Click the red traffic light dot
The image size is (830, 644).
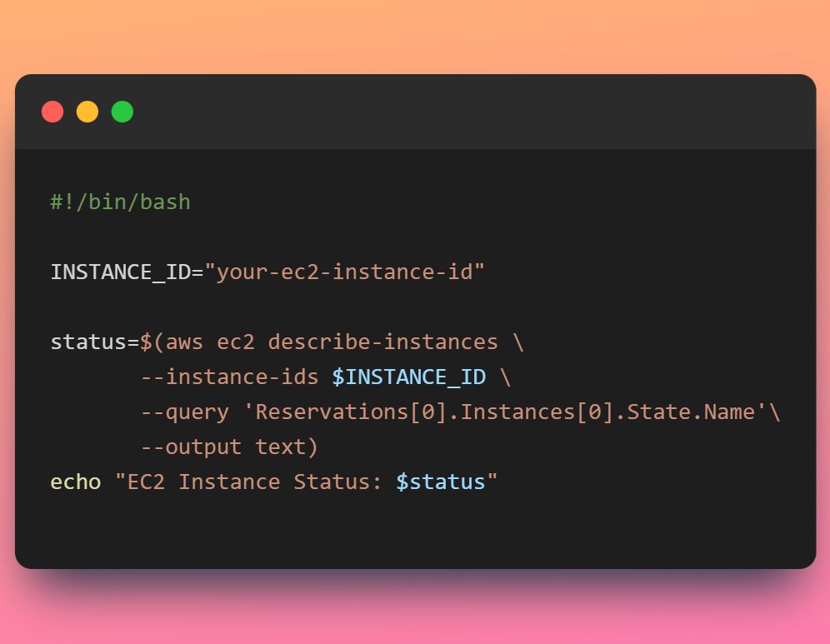point(52,111)
